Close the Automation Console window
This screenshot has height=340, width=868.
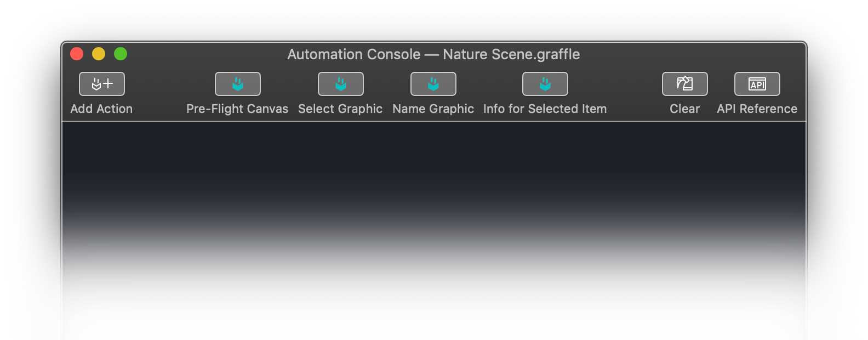77,54
